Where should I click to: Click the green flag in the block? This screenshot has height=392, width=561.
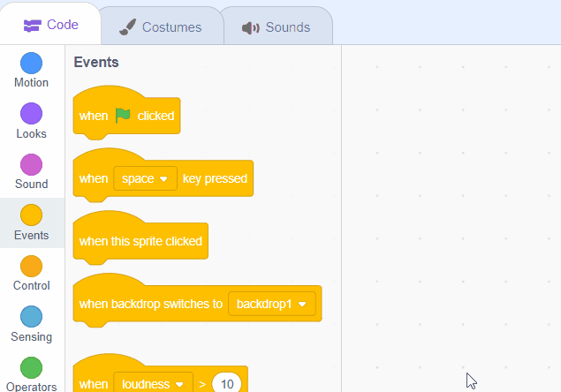[123, 116]
